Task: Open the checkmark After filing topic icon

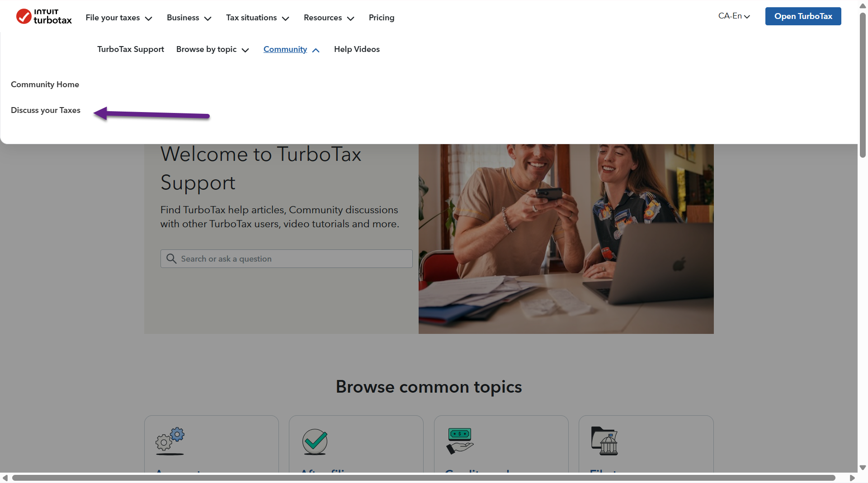Action: 315,441
